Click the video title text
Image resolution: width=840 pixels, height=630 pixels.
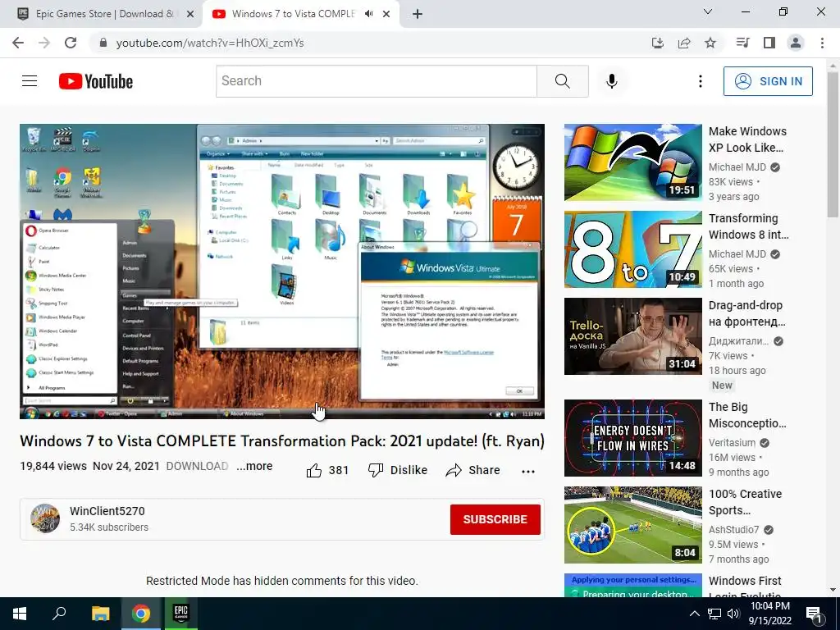(x=282, y=441)
